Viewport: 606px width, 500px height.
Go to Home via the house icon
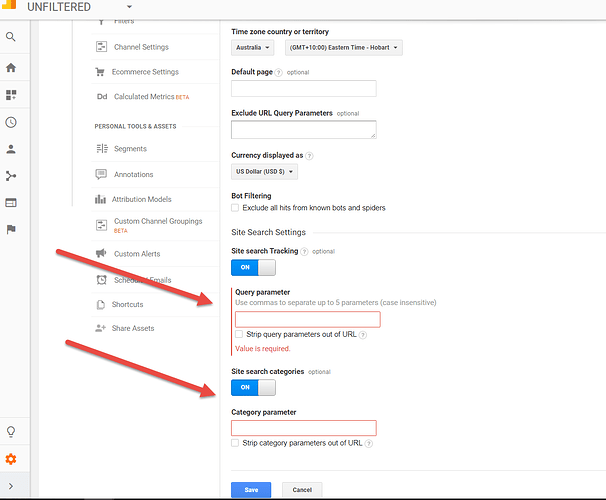tap(11, 67)
